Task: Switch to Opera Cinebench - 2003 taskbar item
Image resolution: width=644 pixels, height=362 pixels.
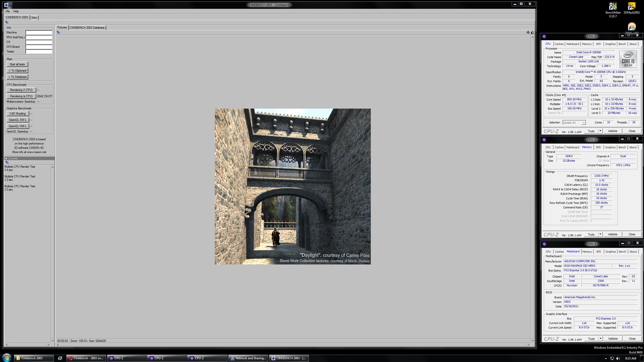Action: click(x=86, y=358)
